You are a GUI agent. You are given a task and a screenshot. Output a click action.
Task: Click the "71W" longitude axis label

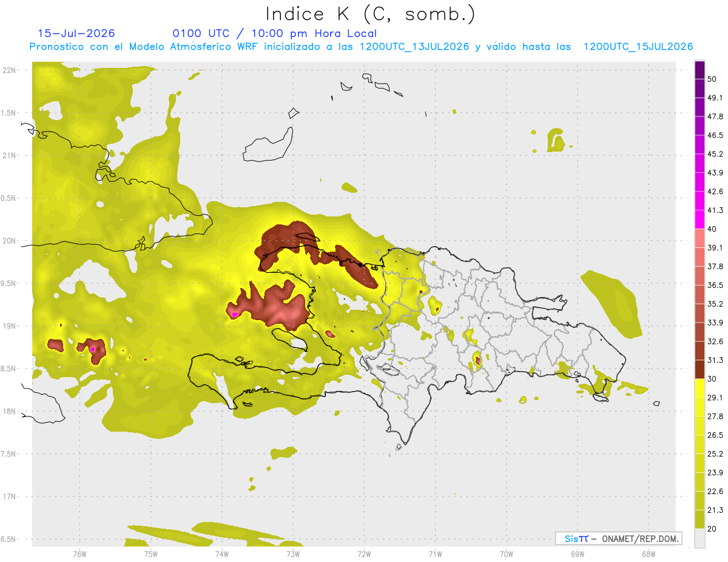(x=435, y=554)
